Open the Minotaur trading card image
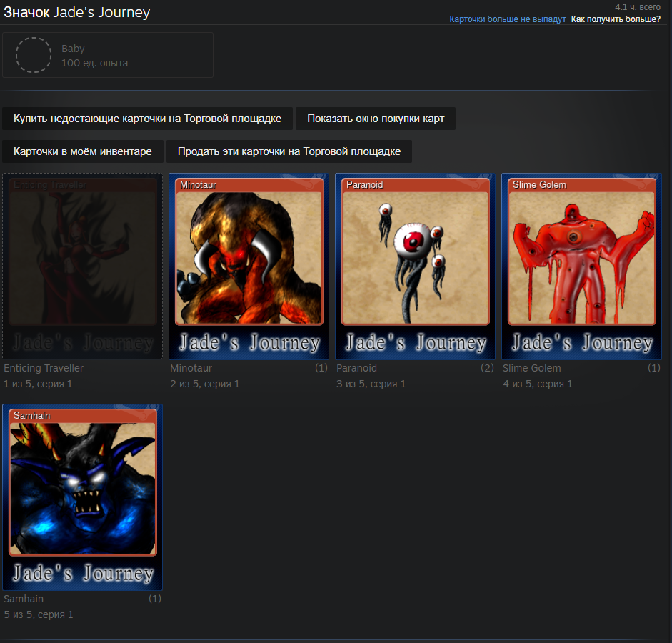Image resolution: width=672 pixels, height=643 pixels. tap(249, 266)
